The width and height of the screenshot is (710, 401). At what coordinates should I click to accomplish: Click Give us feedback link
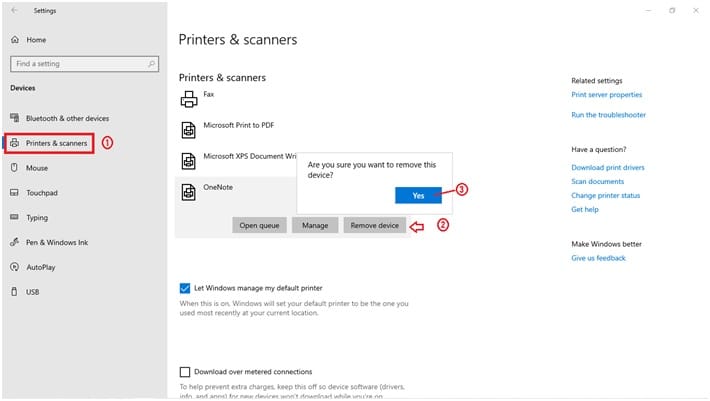598,258
